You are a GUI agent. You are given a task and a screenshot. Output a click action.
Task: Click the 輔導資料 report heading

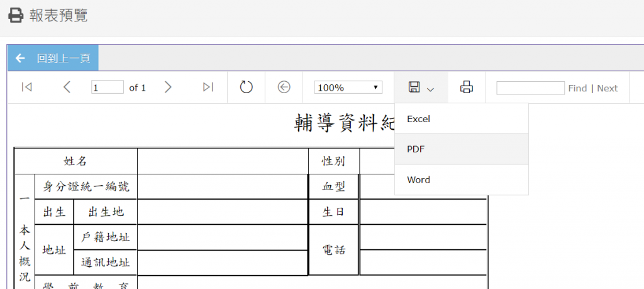344,123
